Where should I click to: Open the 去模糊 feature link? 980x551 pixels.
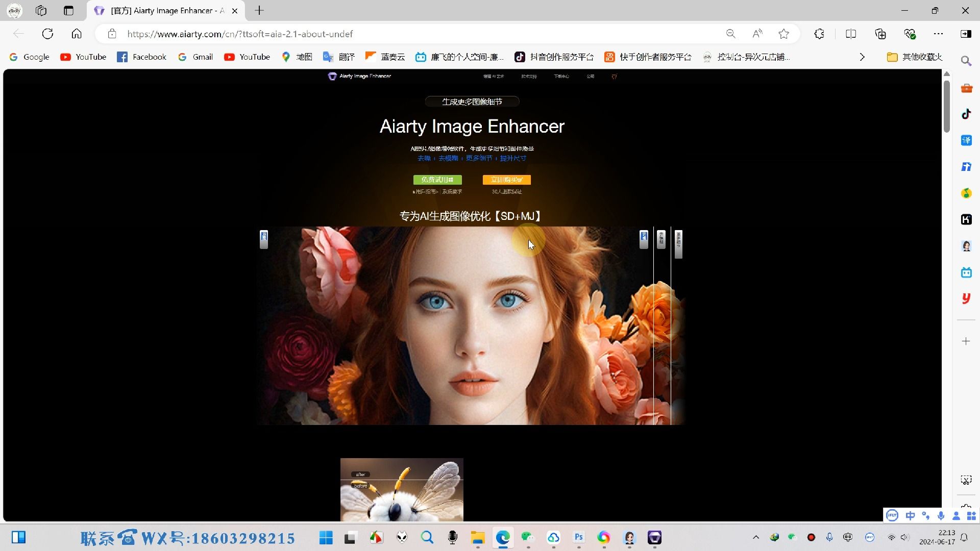(x=448, y=159)
